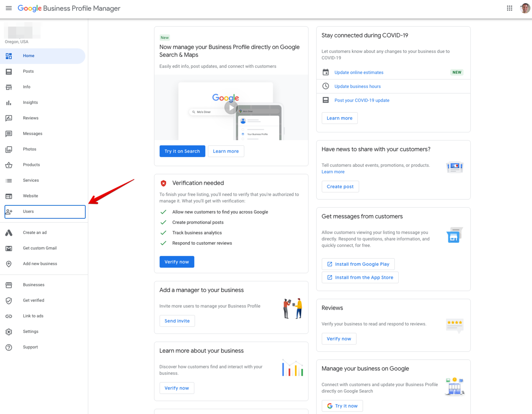
Task: Select Products in the sidebar
Action: [x=43, y=165]
